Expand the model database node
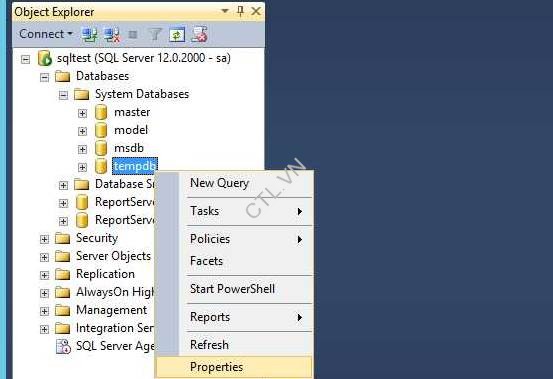The image size is (553, 379). pyautogui.click(x=82, y=131)
